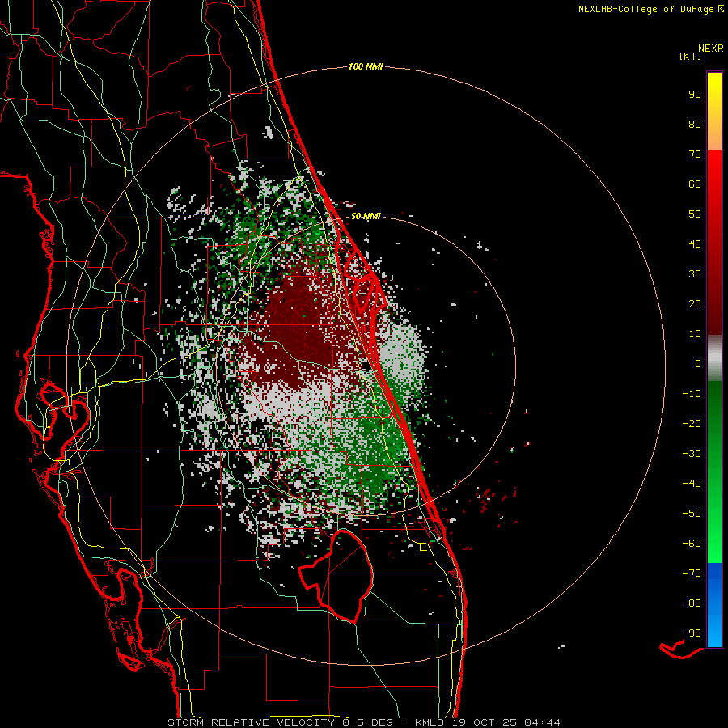
Task: Click the 100 NMI range ring label
Action: point(366,67)
